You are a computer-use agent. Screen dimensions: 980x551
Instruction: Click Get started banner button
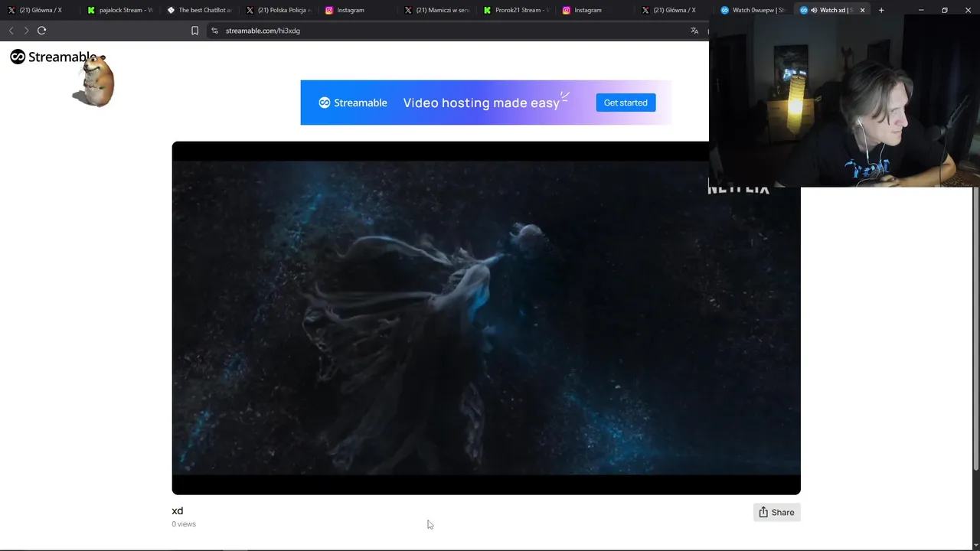coord(626,103)
